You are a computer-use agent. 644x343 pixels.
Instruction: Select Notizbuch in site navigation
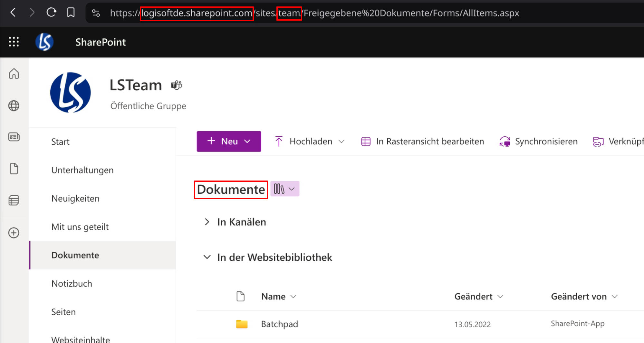[72, 284]
